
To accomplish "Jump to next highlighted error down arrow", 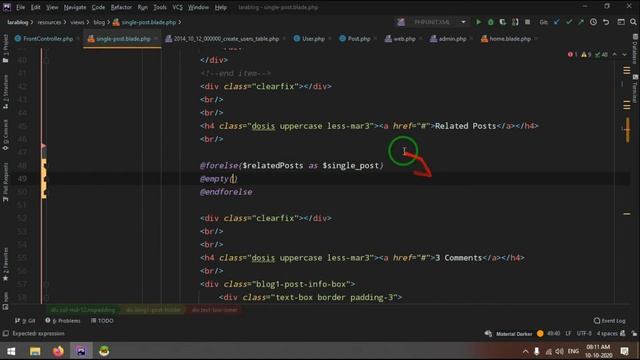I will pyautogui.click(x=624, y=54).
